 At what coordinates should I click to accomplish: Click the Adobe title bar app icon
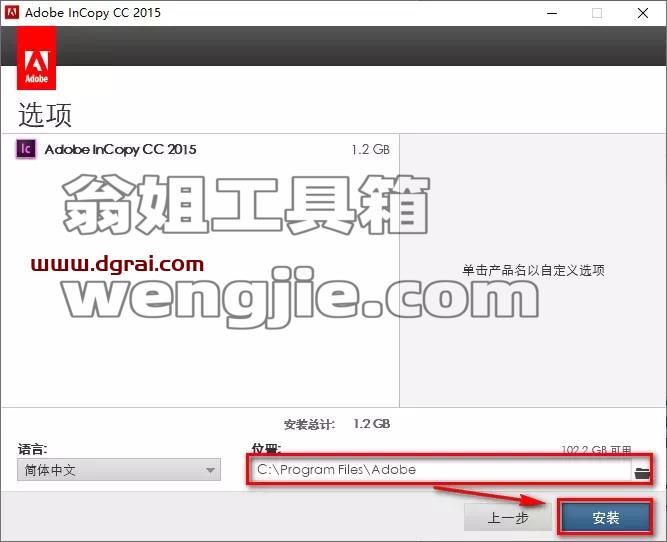pos(11,12)
